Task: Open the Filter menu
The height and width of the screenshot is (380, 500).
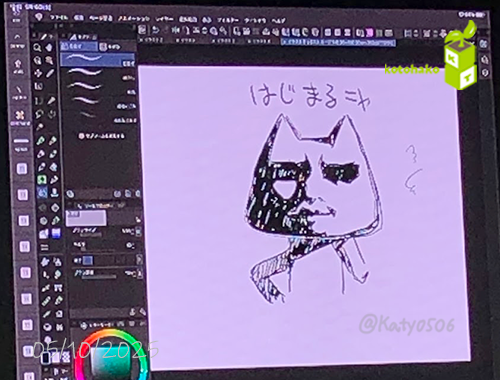Action: (x=228, y=20)
